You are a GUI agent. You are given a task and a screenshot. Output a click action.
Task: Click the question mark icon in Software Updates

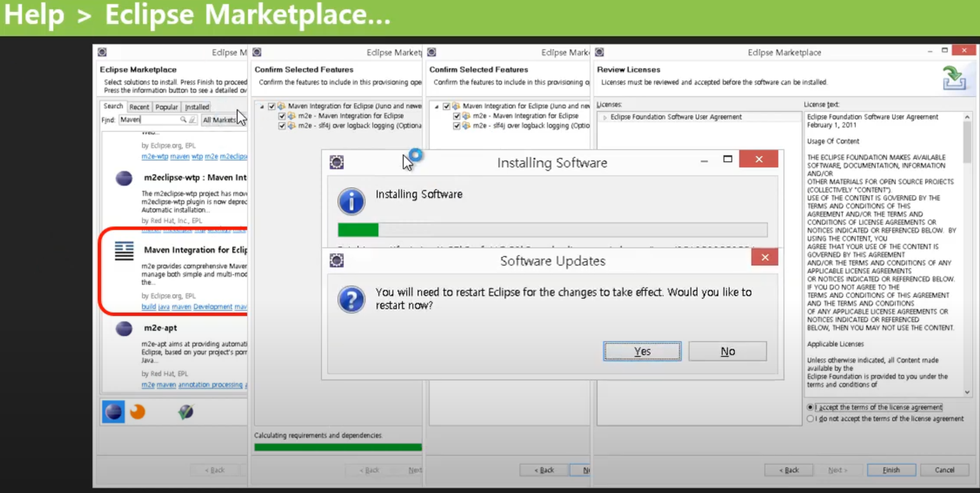pos(351,300)
